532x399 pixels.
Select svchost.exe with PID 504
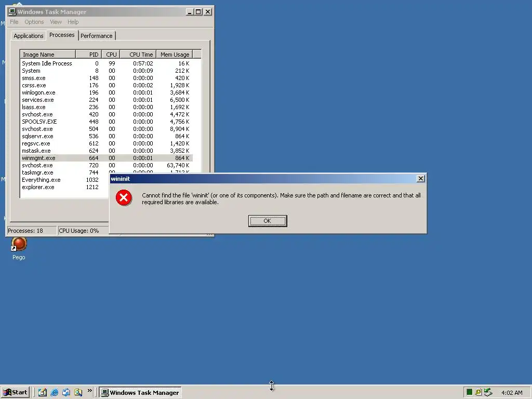coord(107,129)
